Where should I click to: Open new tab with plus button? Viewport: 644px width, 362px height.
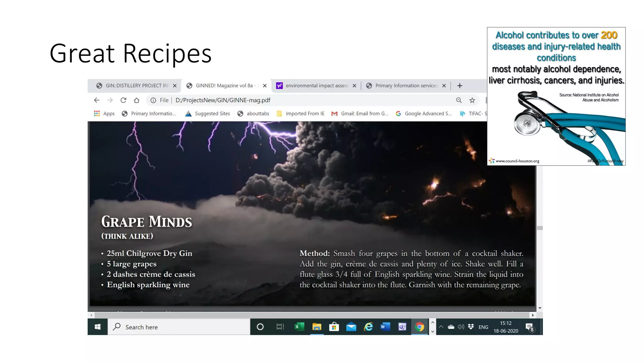point(460,85)
